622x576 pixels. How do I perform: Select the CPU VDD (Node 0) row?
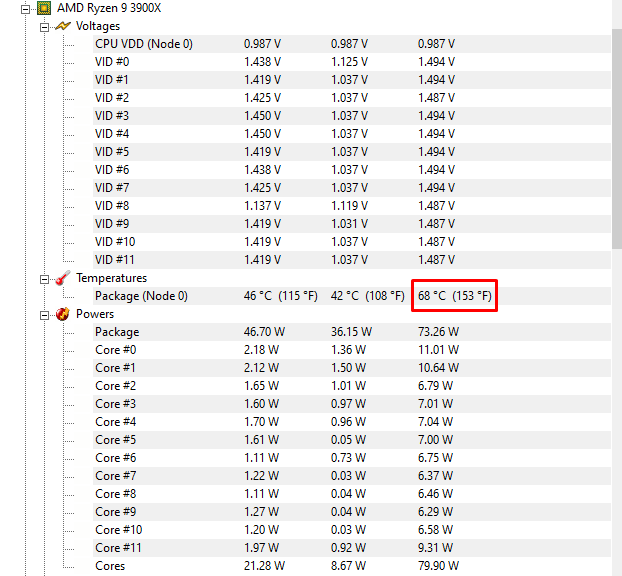352,44
